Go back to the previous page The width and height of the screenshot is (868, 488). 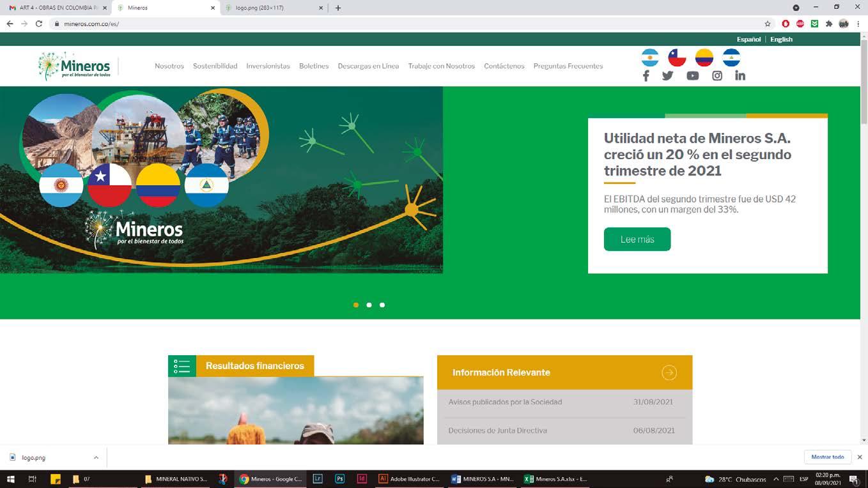click(10, 24)
